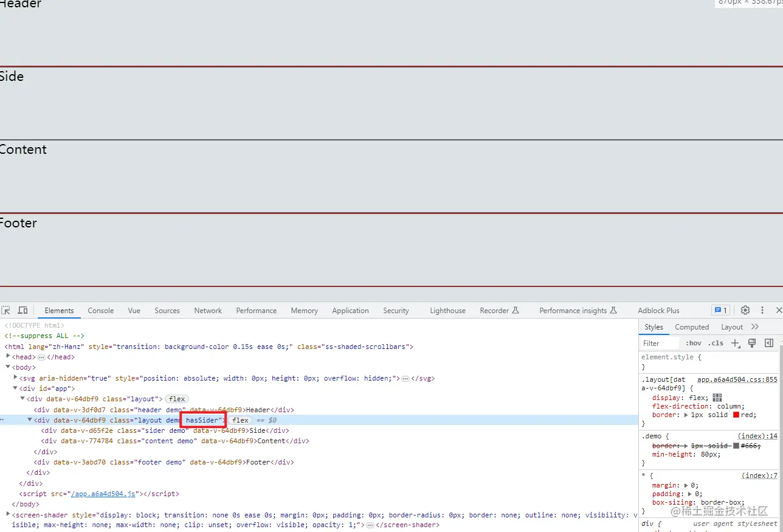Switch to the Sources tab
This screenshot has width=783, height=532.
167,310
